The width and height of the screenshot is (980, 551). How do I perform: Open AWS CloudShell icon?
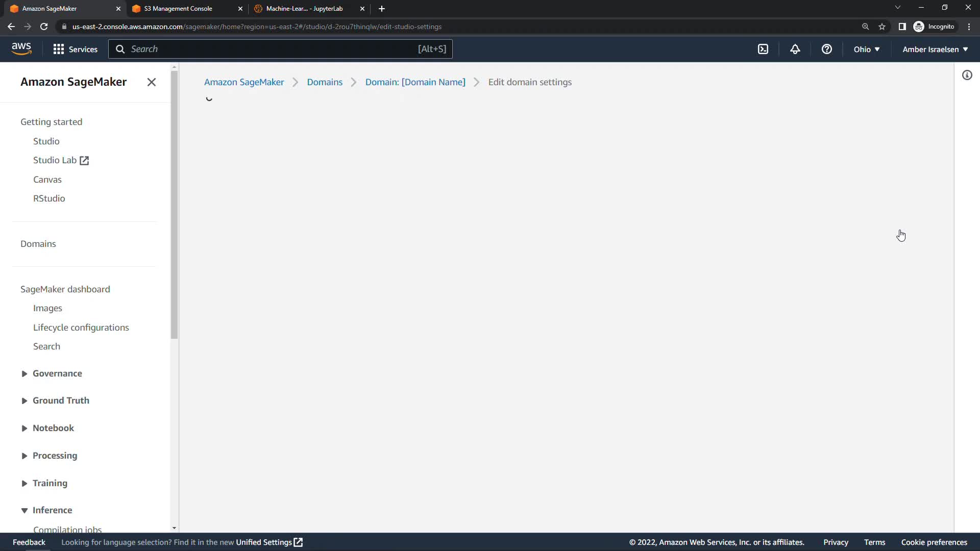763,49
